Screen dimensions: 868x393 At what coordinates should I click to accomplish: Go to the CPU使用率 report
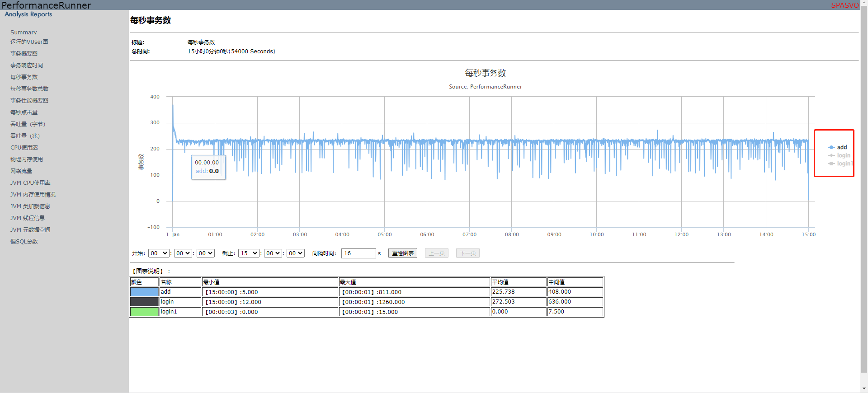[x=24, y=148]
